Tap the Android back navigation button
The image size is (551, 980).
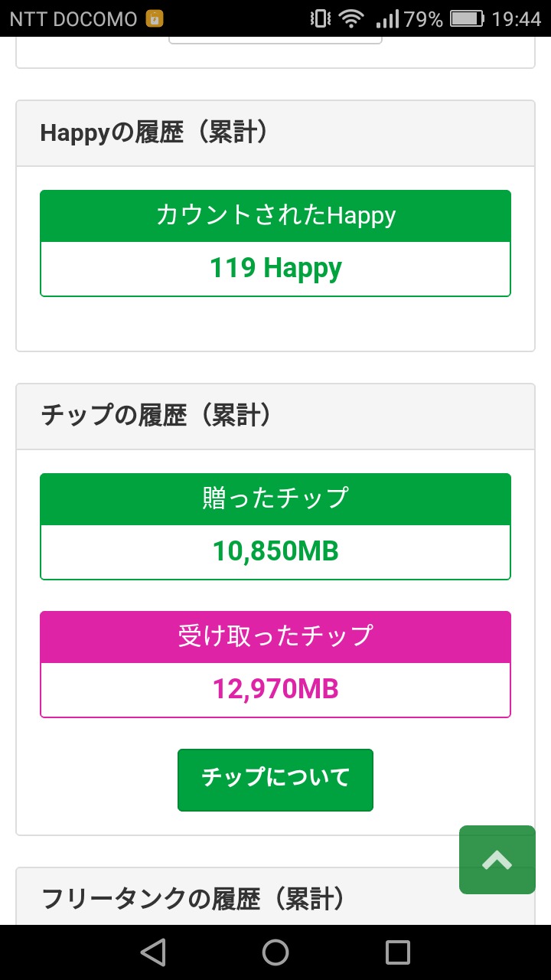[153, 952]
